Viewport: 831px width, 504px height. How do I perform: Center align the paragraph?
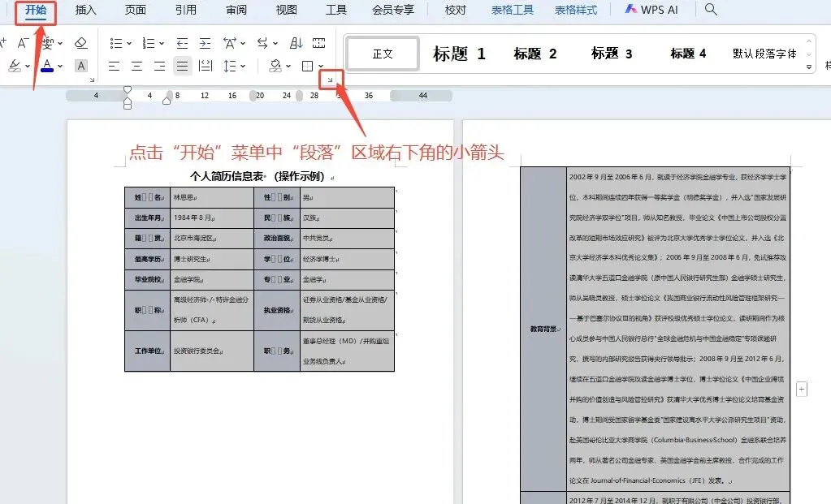[136, 66]
